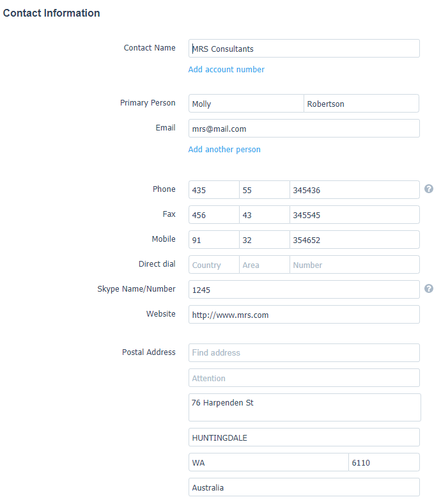
Task: Click the Direct dial label
Action: click(157, 264)
